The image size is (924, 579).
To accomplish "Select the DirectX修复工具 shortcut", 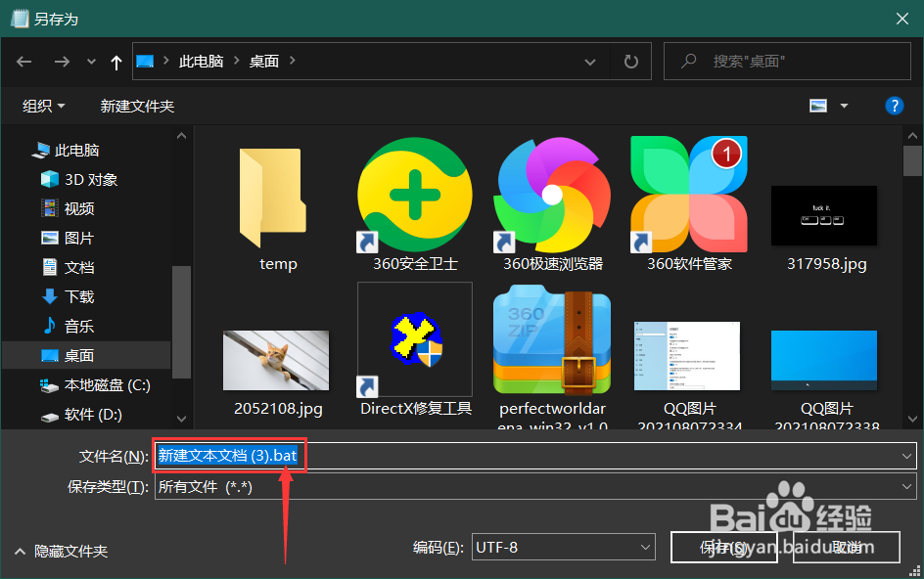I will pyautogui.click(x=415, y=349).
